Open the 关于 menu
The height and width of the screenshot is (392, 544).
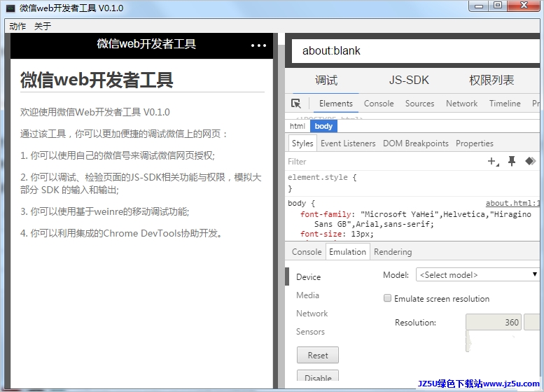[42, 27]
